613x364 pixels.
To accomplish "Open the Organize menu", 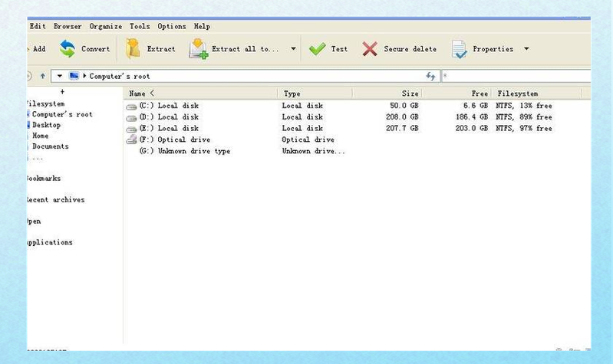I will coord(106,26).
